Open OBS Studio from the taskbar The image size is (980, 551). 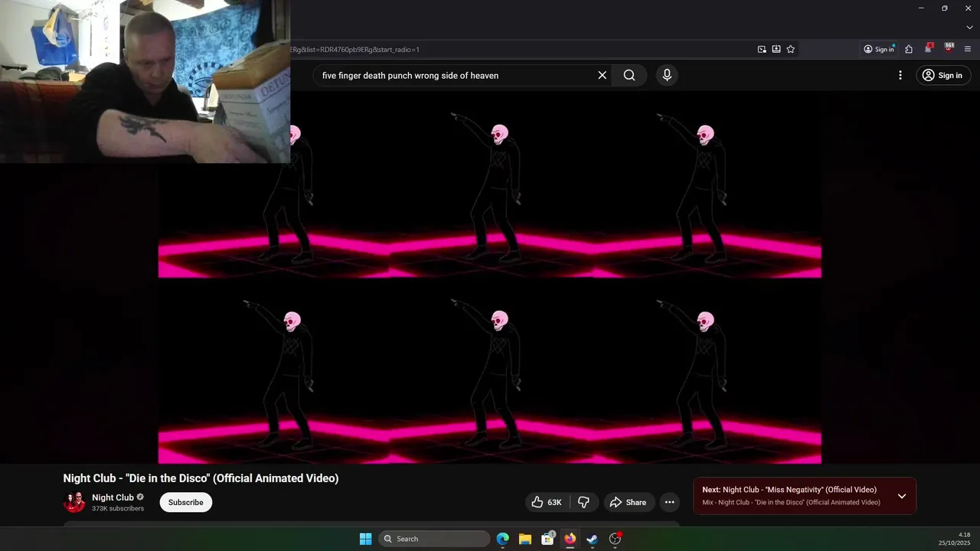point(615,539)
